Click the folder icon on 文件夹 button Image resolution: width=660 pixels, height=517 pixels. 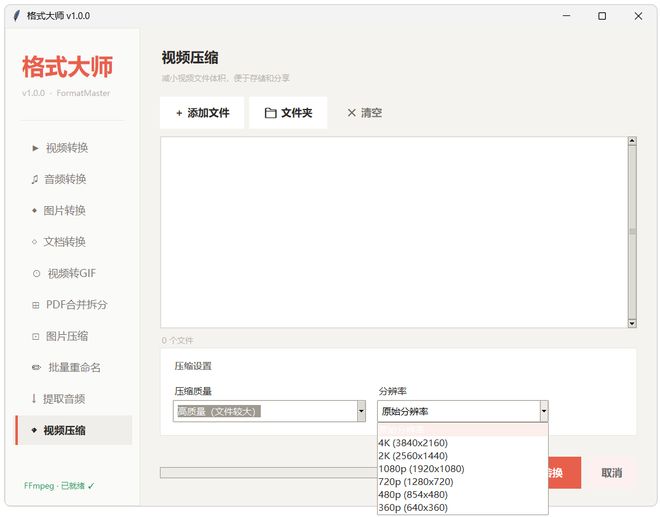tap(270, 113)
